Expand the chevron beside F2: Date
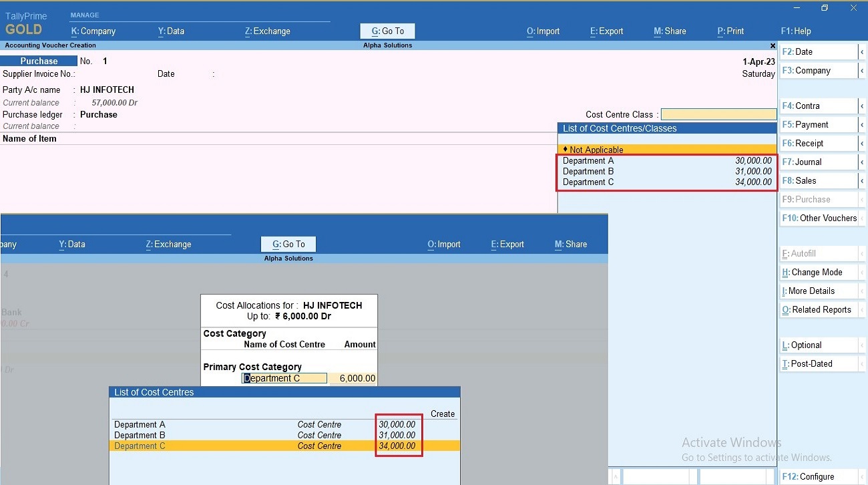Screen dimensions: 868x485 coord(861,51)
